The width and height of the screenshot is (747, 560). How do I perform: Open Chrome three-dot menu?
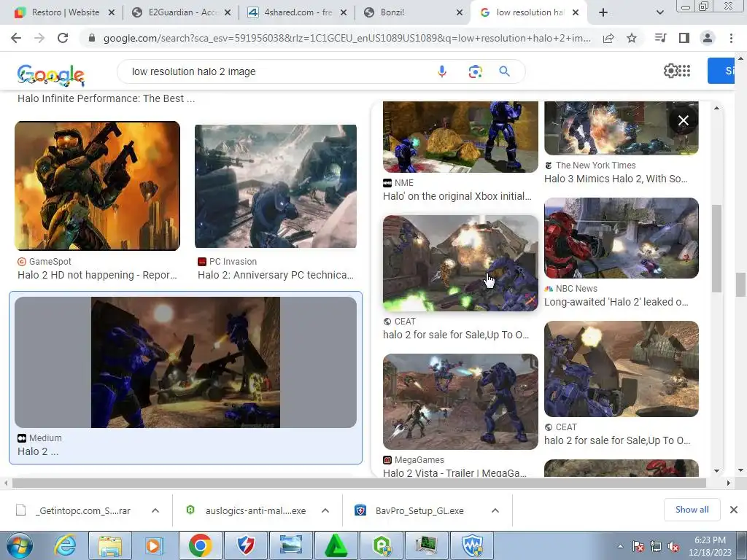click(x=731, y=38)
